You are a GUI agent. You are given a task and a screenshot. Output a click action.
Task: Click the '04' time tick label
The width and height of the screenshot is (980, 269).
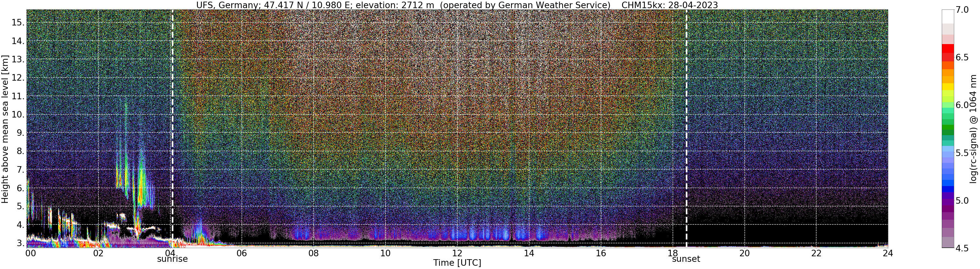(170, 253)
